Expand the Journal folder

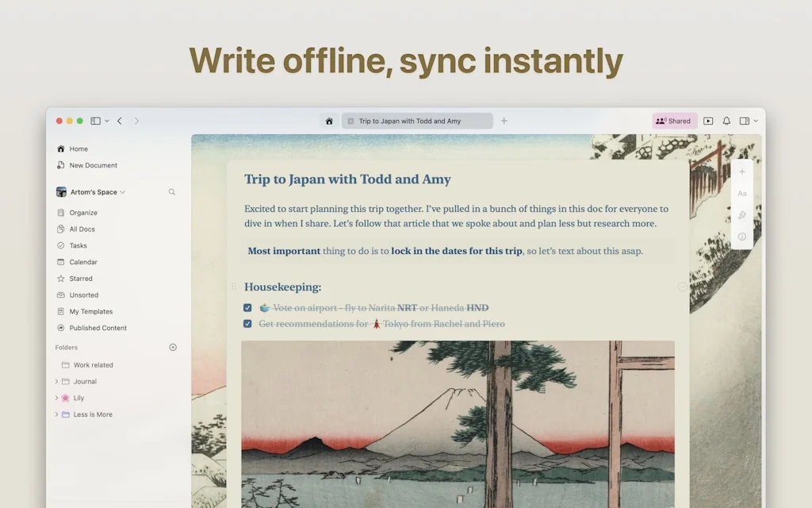pyautogui.click(x=56, y=382)
